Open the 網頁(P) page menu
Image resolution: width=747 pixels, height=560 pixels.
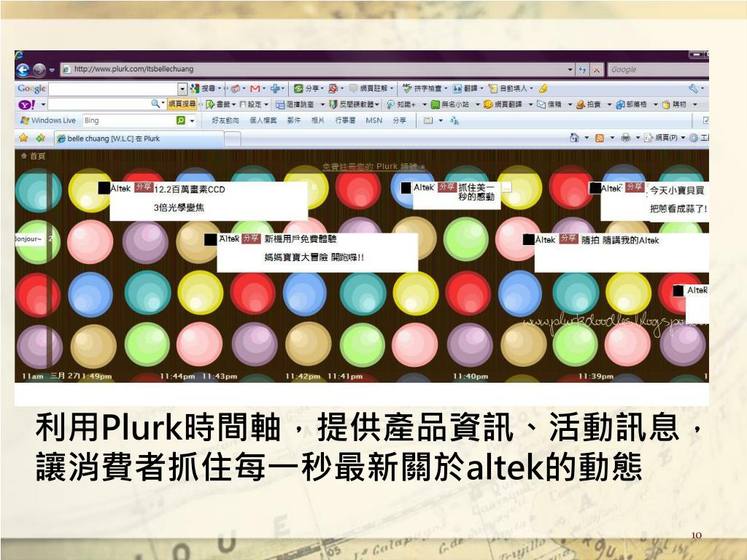[x=664, y=138]
